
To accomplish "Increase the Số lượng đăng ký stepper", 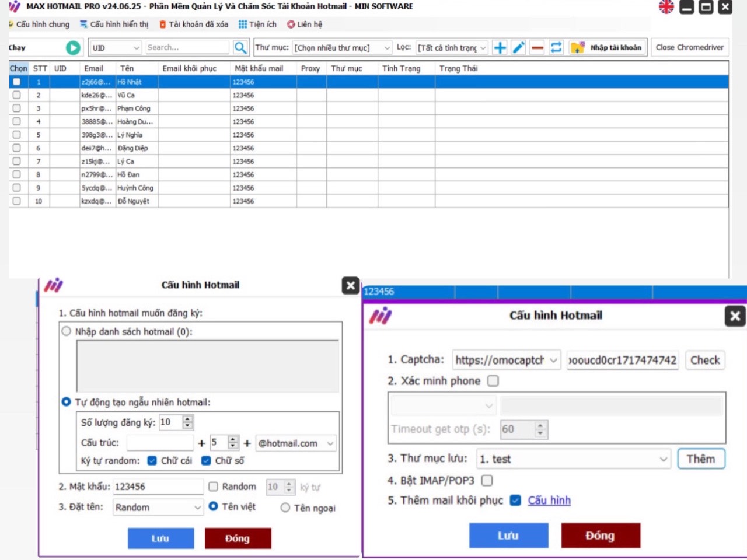I will point(187,419).
